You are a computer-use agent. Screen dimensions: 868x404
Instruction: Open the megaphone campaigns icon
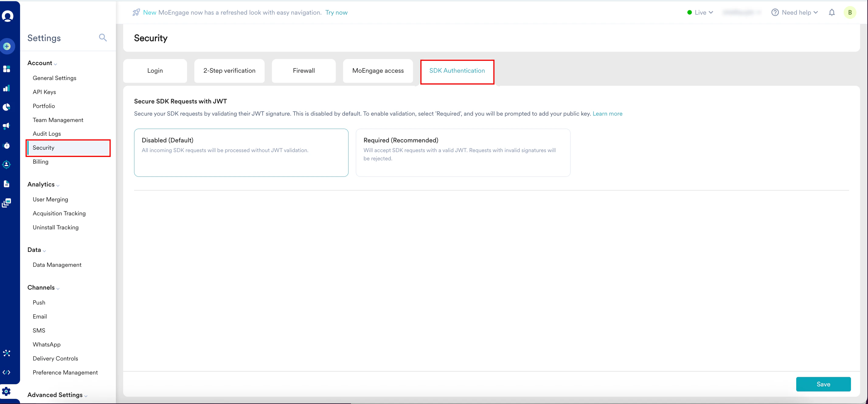coord(7,126)
